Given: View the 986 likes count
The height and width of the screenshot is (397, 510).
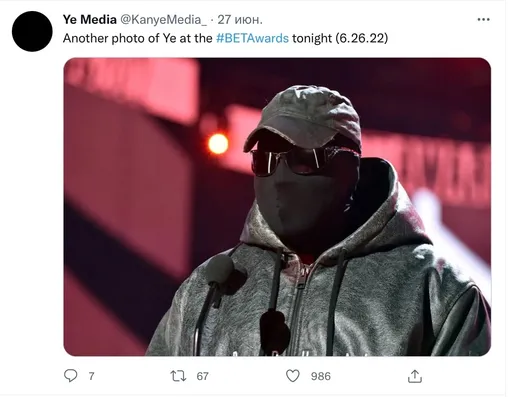Looking at the screenshot, I should click(x=321, y=376).
